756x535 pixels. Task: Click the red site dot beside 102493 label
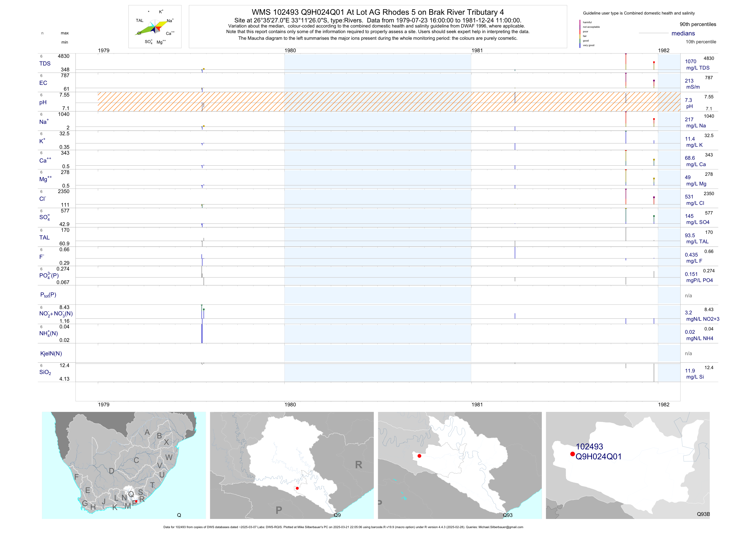573,454
